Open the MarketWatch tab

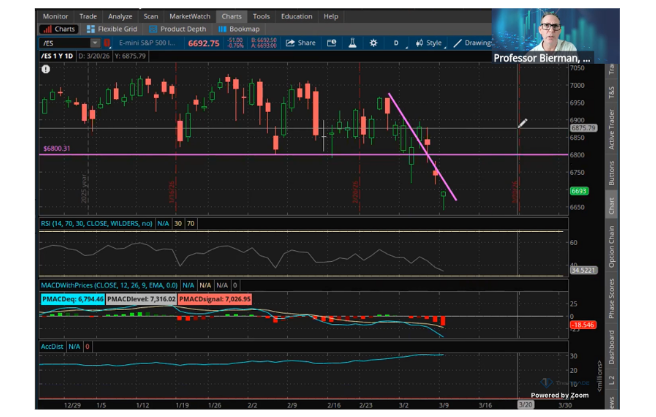[x=190, y=16]
